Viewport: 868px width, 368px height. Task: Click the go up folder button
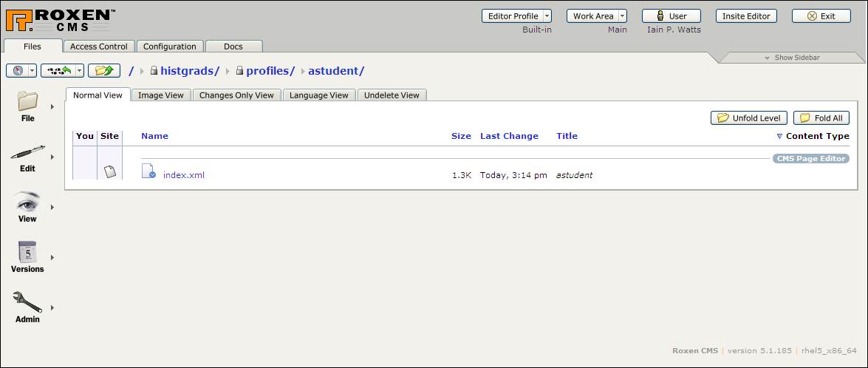tap(104, 71)
